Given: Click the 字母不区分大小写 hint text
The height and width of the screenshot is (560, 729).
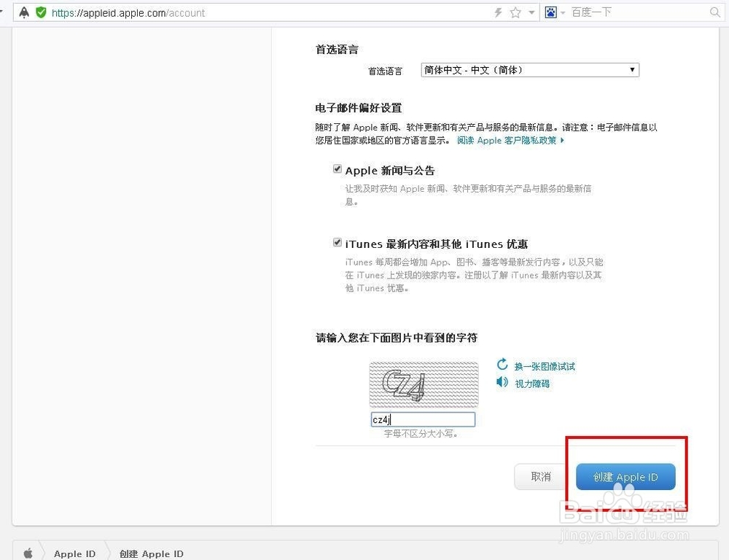Looking at the screenshot, I should click(x=421, y=433).
